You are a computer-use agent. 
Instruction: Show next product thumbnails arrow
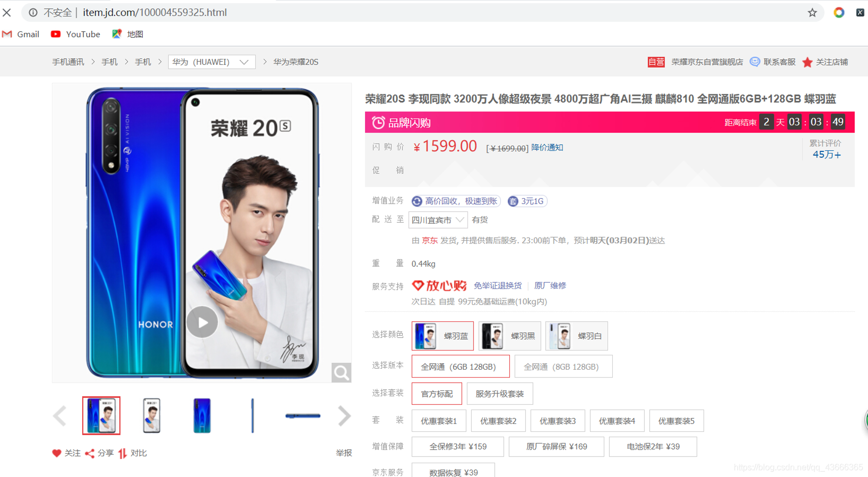click(344, 416)
